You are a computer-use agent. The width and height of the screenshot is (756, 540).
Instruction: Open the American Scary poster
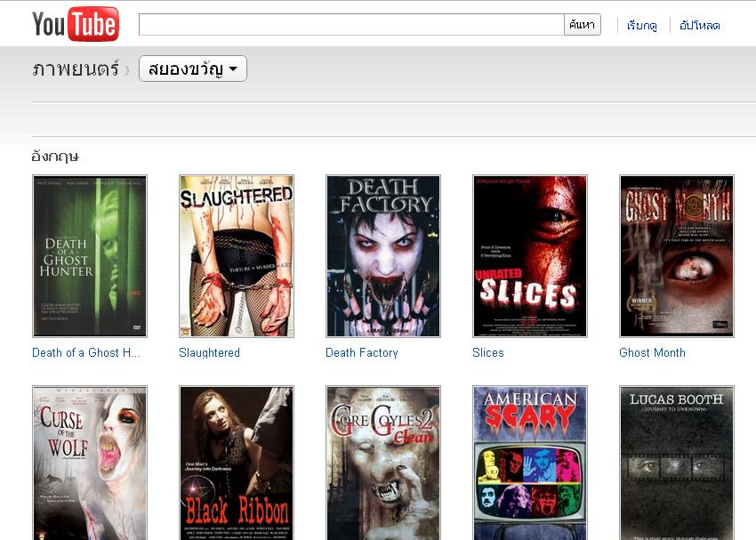pos(530,463)
